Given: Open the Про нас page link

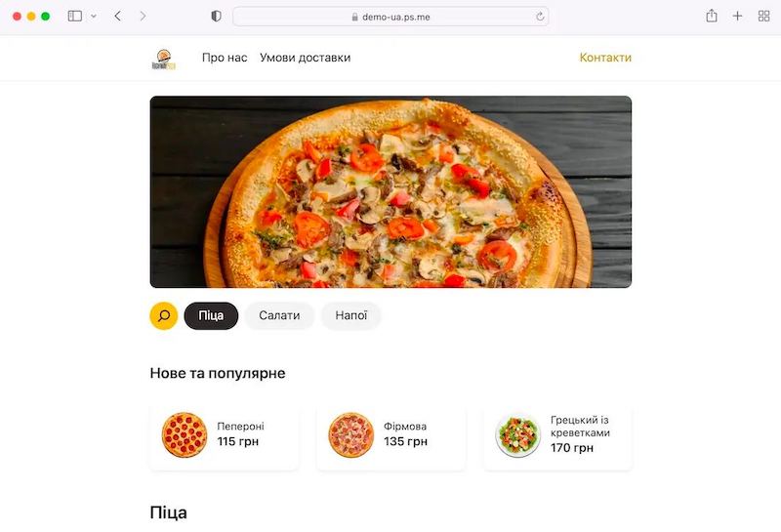Looking at the screenshot, I should click(225, 58).
